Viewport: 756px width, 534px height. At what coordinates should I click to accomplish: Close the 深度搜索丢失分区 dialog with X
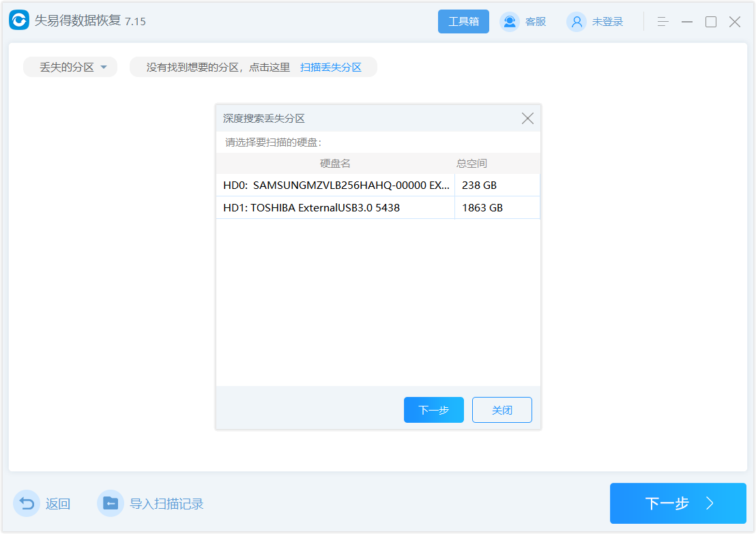(x=527, y=119)
